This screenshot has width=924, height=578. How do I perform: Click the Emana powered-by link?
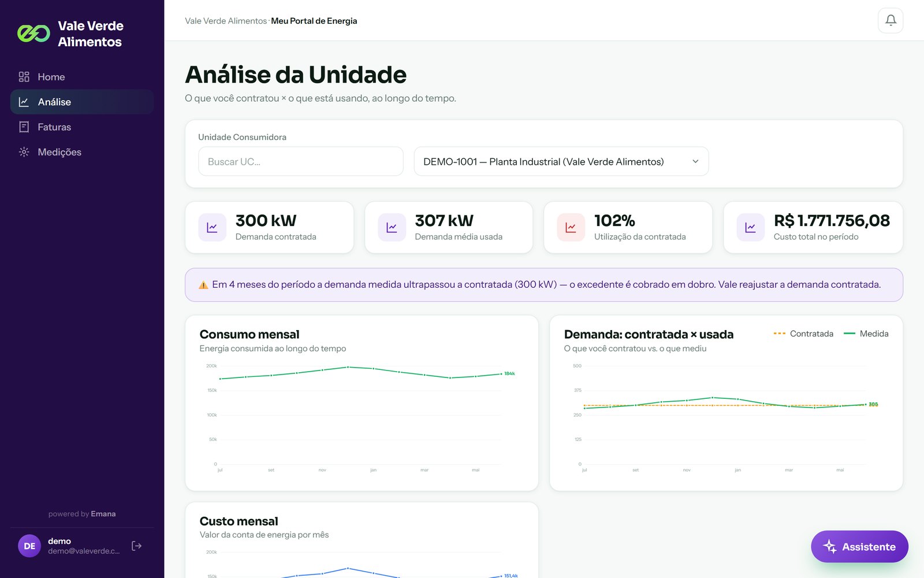[103, 514]
